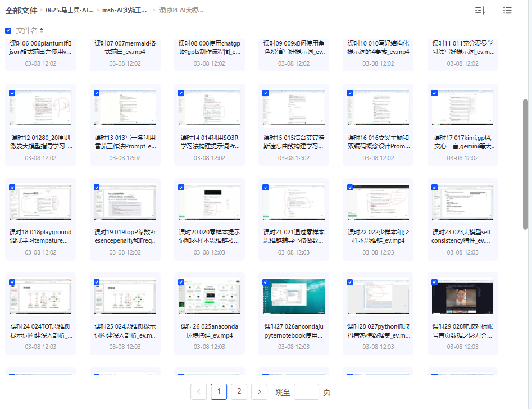Open the 课时26 anaconda环境搭建 video thumbnail
The width and height of the screenshot is (532, 409).
(x=209, y=297)
